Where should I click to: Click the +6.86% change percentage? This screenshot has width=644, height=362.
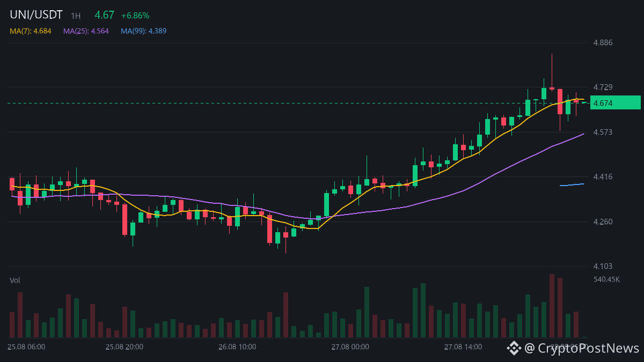tap(135, 16)
